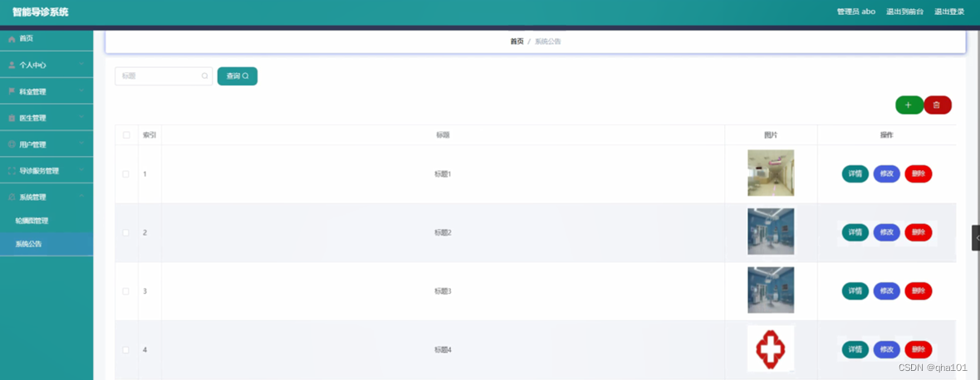Click the 科室管理 sidebar label
The image size is (980, 380).
(x=32, y=92)
